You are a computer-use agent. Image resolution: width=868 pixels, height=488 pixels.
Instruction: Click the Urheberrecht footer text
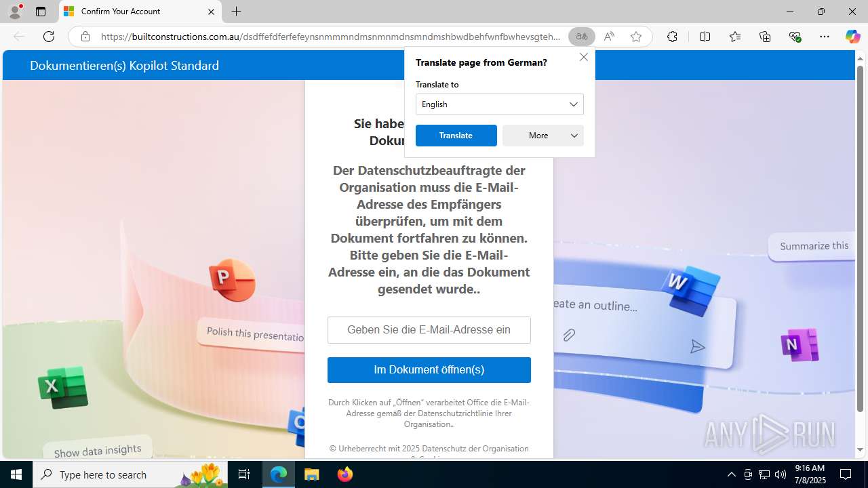point(429,448)
